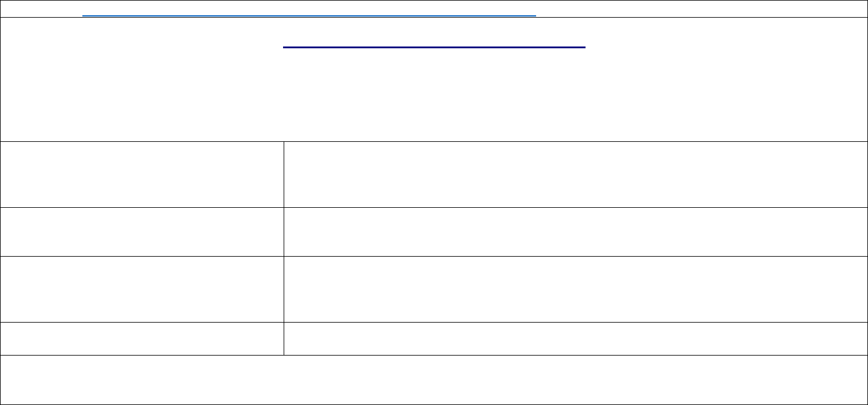
Task: Place cursor in third two-column row's left cell
Action: [x=142, y=289]
